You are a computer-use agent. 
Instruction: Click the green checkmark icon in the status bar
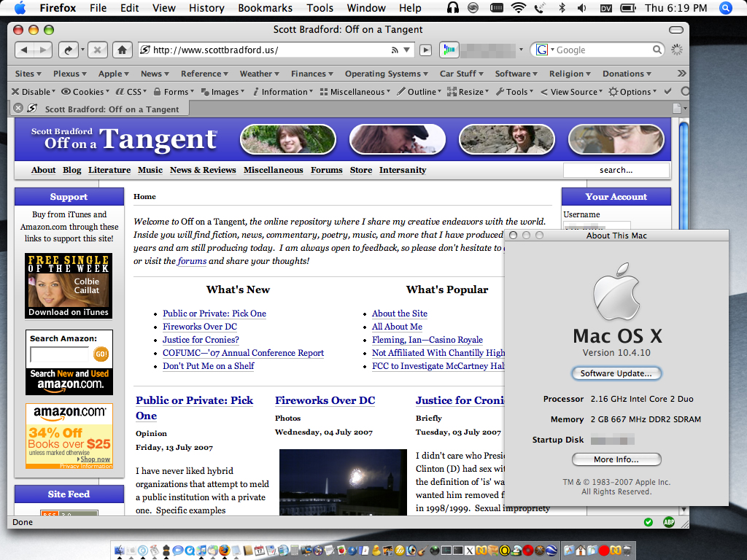649,522
